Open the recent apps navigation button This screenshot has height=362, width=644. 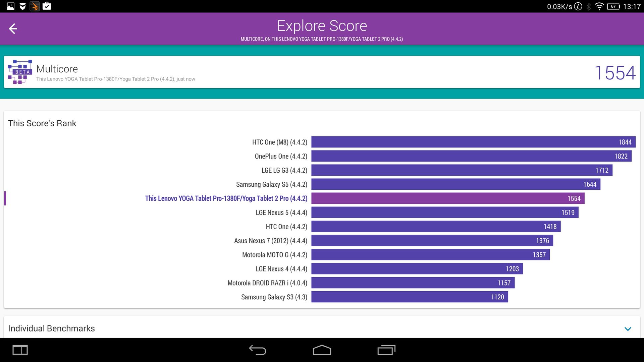point(386,350)
